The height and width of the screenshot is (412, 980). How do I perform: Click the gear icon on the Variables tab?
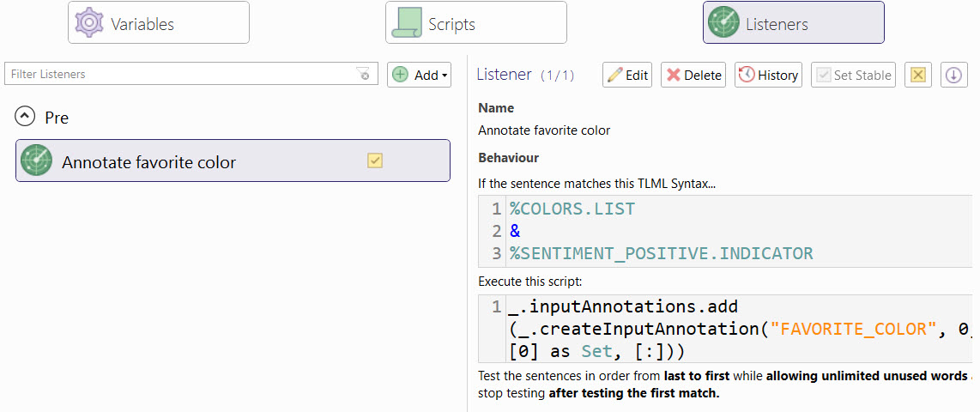coord(89,23)
